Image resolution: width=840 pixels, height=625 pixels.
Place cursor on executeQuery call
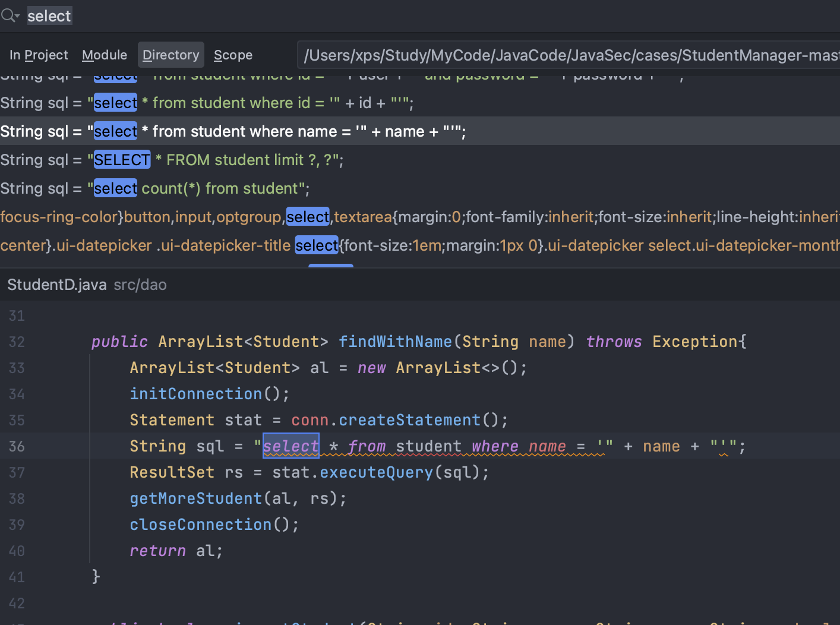[x=376, y=472]
